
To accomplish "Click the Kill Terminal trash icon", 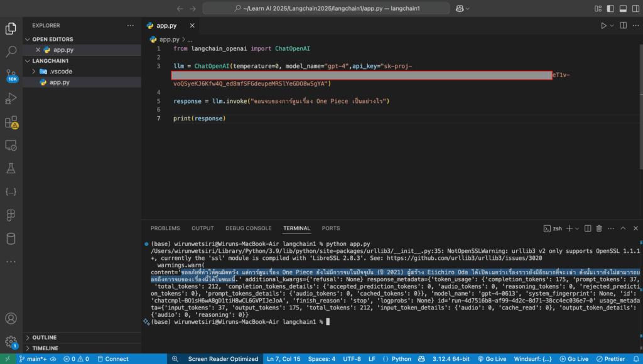I will tap(599, 228).
